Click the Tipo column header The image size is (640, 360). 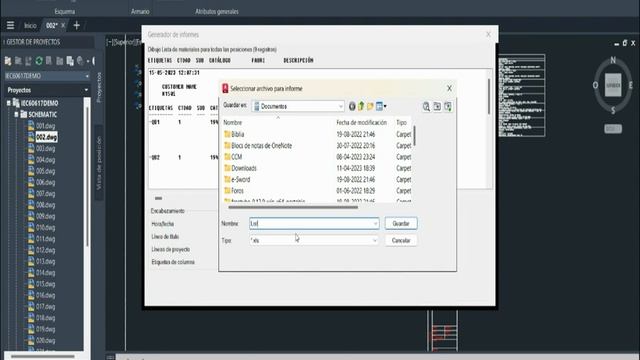(x=401, y=122)
